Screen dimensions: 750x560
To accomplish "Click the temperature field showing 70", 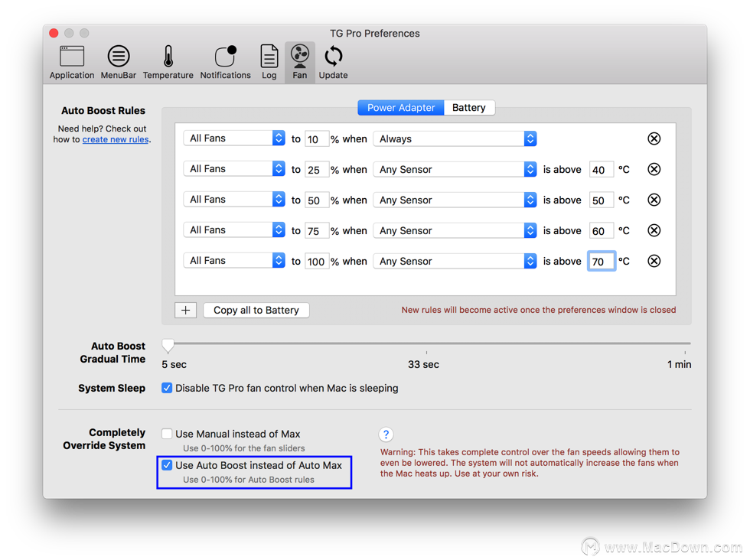I will click(602, 262).
